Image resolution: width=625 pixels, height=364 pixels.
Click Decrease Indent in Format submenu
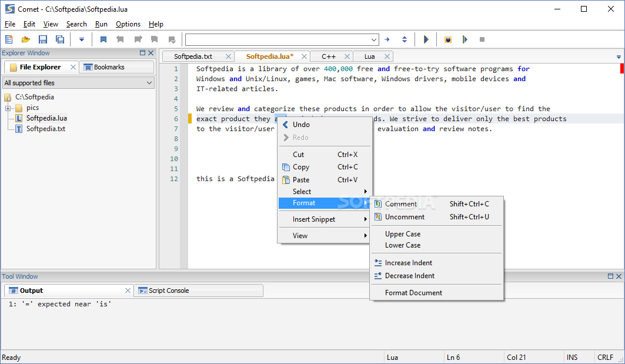pos(436,275)
